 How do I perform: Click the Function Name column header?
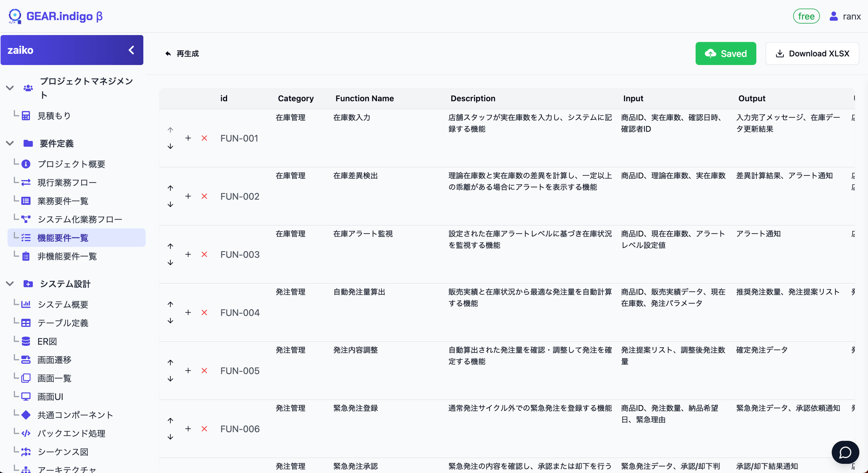[x=365, y=99]
